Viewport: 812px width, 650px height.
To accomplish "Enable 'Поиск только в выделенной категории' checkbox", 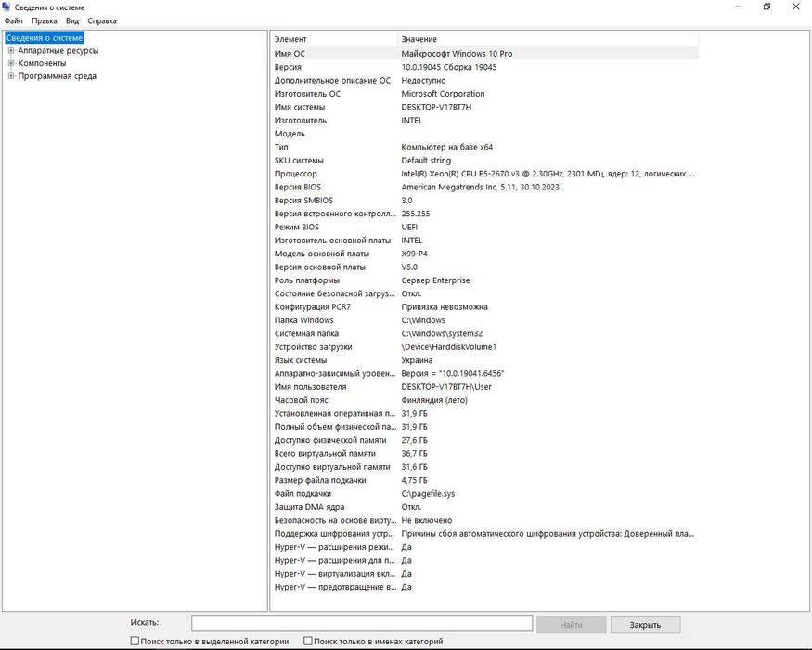I will tap(135, 642).
